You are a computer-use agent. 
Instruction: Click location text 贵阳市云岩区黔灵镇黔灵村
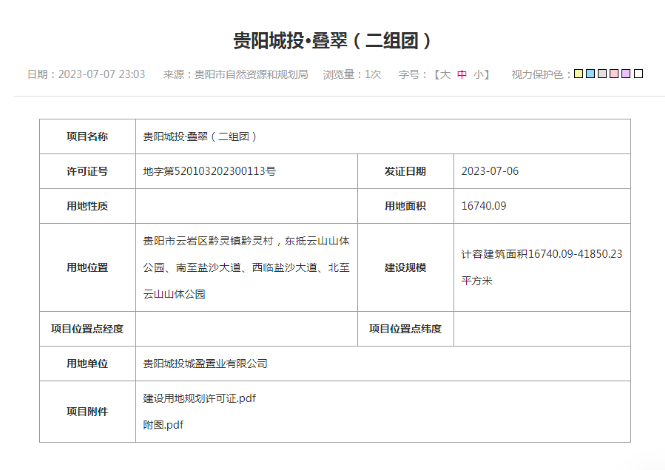pyautogui.click(x=208, y=241)
